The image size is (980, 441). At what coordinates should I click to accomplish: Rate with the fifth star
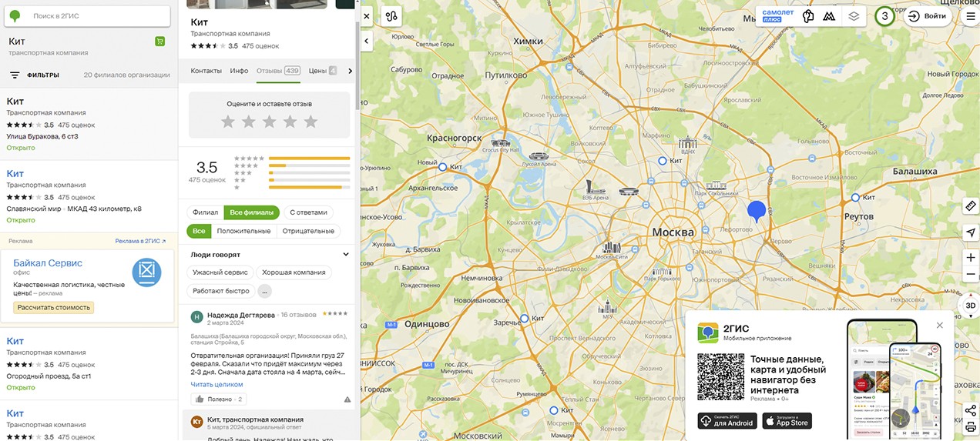click(x=310, y=122)
